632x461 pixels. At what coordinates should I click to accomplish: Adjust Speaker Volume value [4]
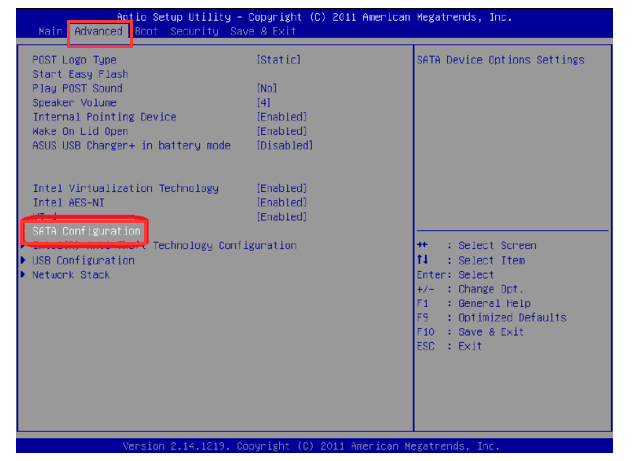264,103
